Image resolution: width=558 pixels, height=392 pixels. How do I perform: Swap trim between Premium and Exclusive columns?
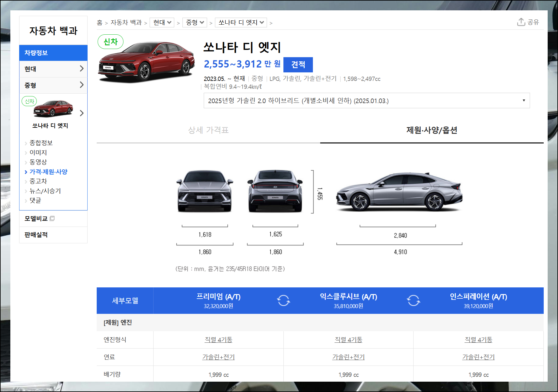pos(283,300)
